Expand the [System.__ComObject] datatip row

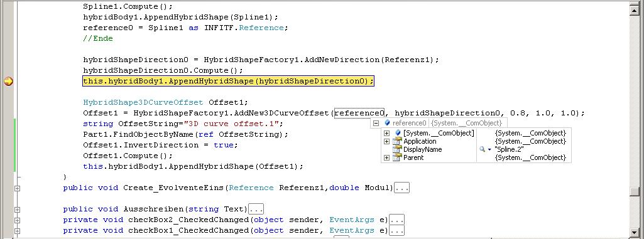[386, 133]
